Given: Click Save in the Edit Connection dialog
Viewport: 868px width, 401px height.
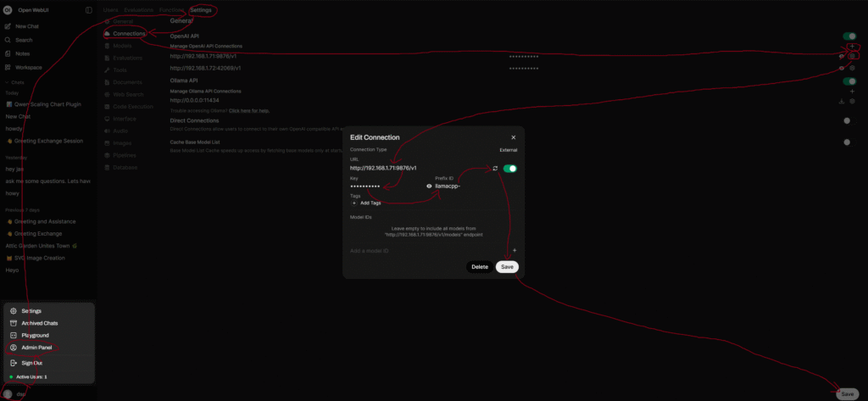Looking at the screenshot, I should click(x=507, y=267).
